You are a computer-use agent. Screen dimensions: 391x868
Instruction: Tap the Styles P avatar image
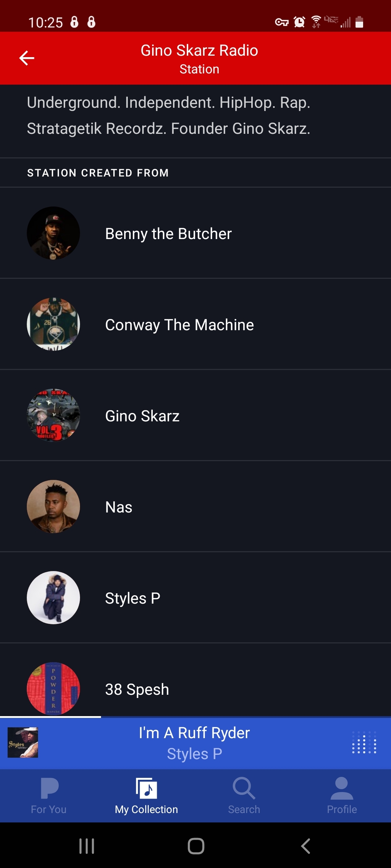coord(53,597)
